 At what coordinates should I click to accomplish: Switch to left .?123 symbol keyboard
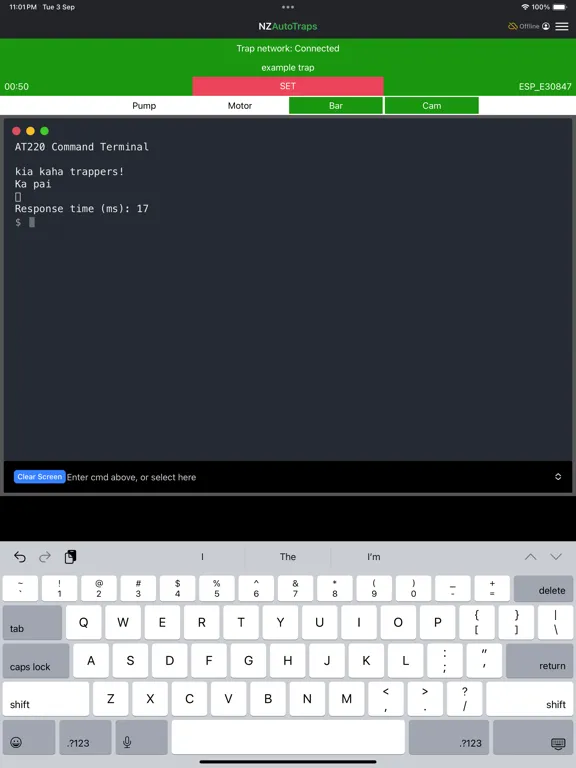pyautogui.click(x=85, y=737)
